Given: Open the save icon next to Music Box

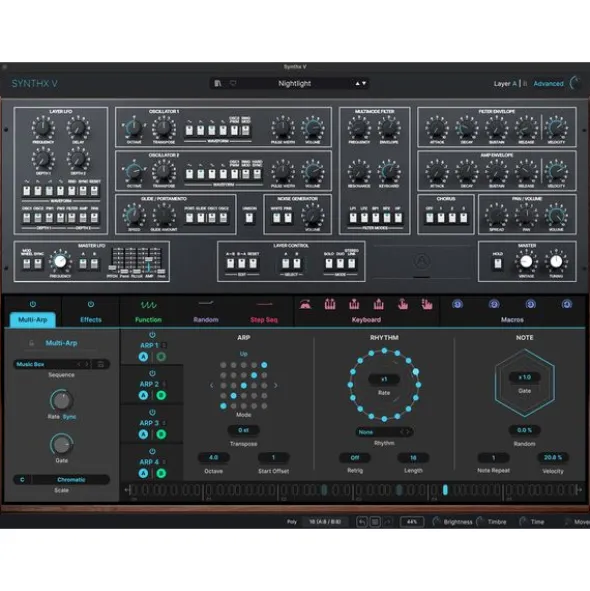Looking at the screenshot, I should (x=101, y=364).
